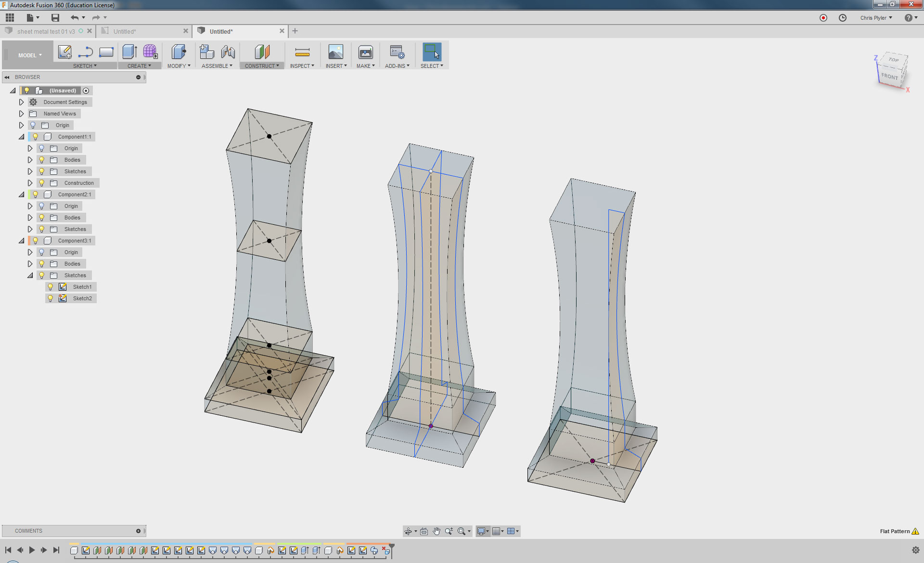Screen dimensions: 924x563
Task: Click the Insert image icon
Action: (x=335, y=52)
